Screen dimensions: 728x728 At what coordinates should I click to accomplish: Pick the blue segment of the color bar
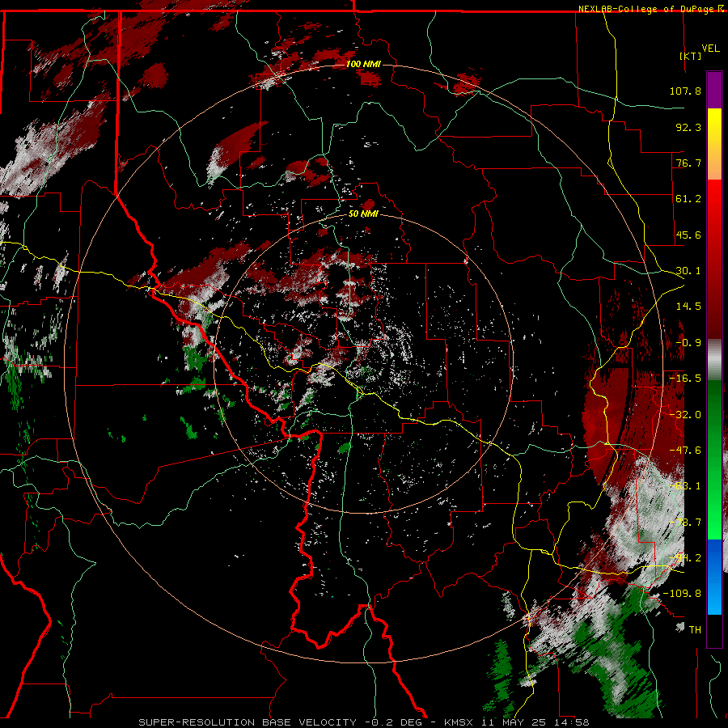pyautogui.click(x=714, y=577)
